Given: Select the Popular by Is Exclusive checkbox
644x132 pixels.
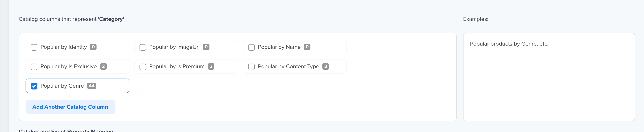Looking at the screenshot, I should point(34,67).
